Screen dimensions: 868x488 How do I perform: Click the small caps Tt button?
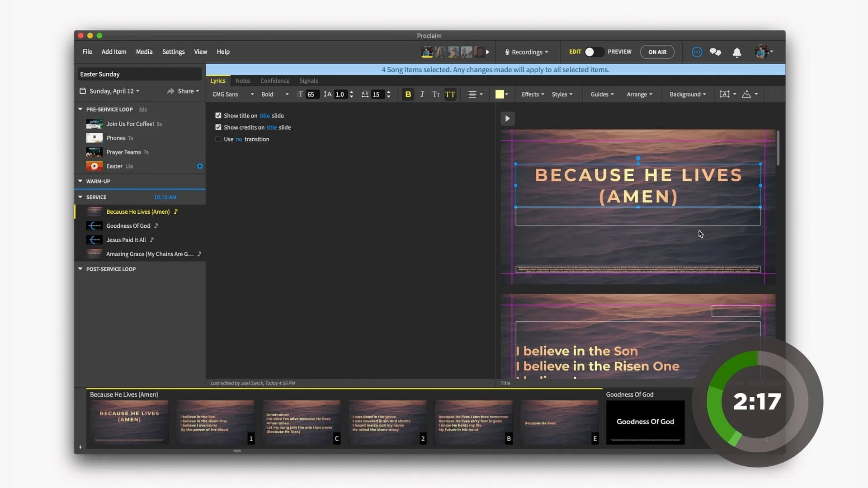pyautogui.click(x=436, y=94)
